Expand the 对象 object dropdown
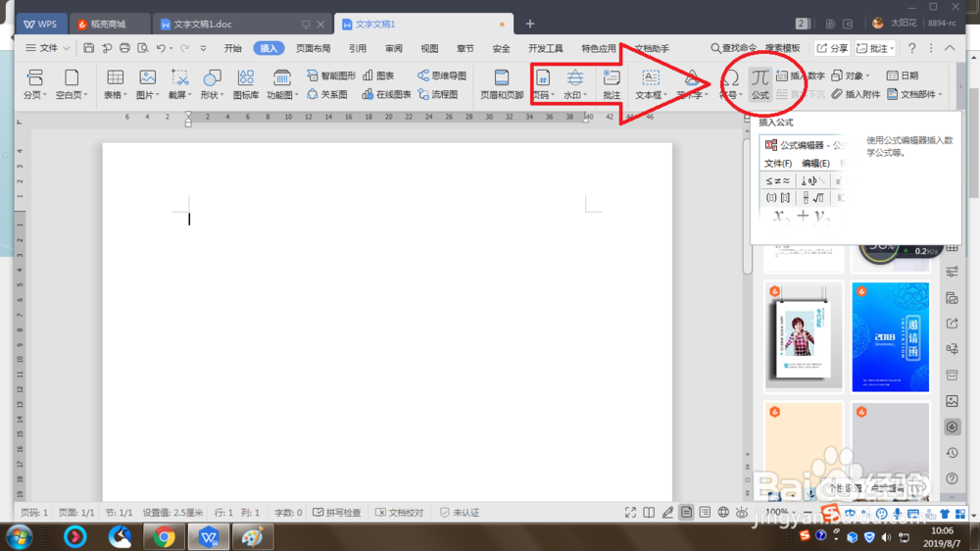980x551 pixels. (x=867, y=75)
